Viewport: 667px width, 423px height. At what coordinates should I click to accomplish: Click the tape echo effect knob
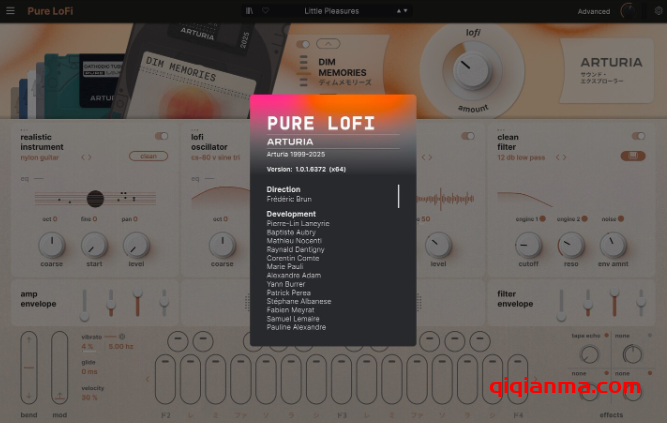click(590, 354)
